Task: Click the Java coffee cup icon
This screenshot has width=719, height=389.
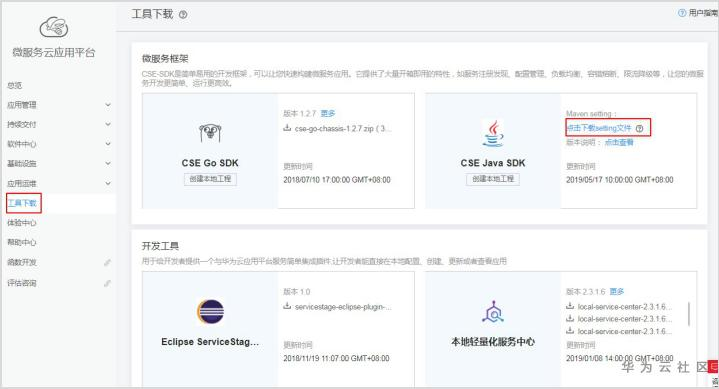Action: pyautogui.click(x=493, y=133)
